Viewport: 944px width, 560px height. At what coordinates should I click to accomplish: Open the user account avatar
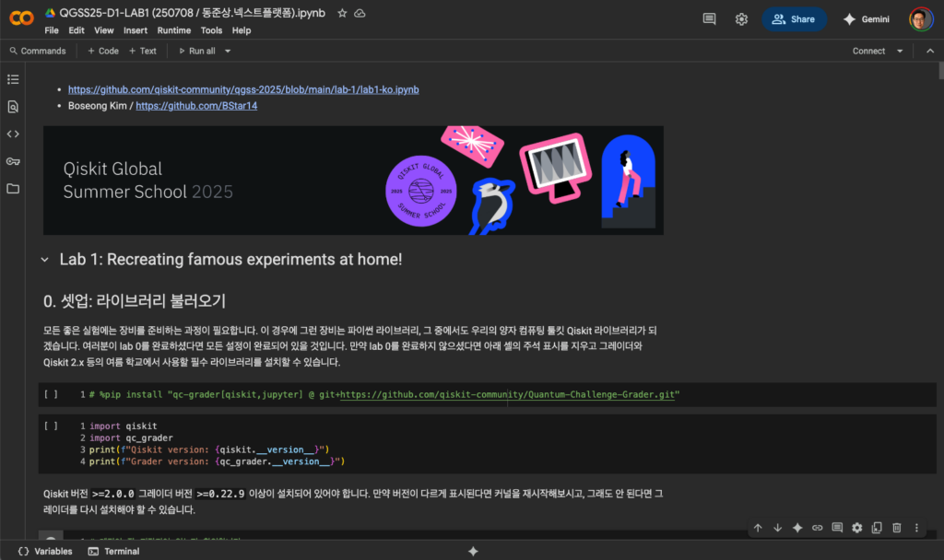pos(921,19)
